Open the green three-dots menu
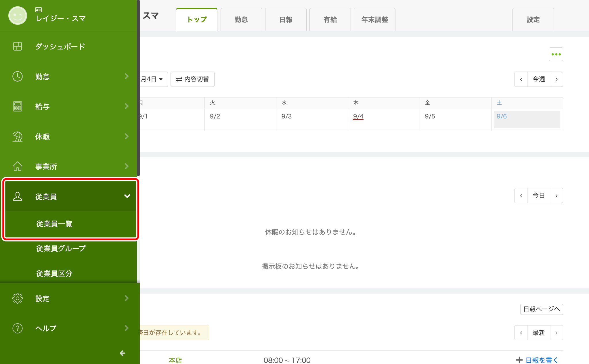589x364 pixels. click(556, 54)
